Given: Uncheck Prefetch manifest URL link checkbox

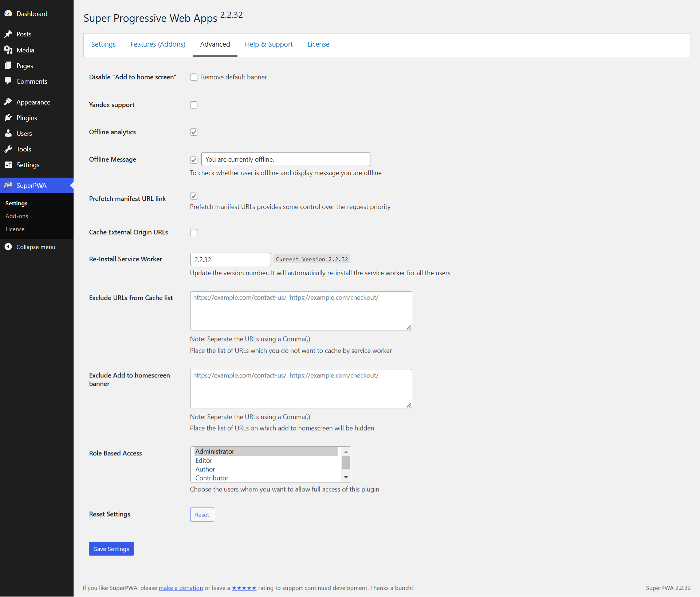Looking at the screenshot, I should [194, 196].
